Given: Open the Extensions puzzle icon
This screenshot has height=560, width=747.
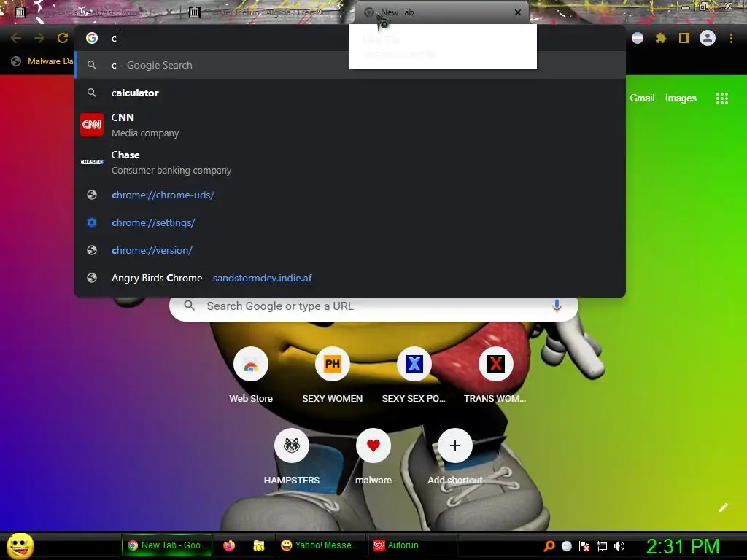Looking at the screenshot, I should coord(660,38).
